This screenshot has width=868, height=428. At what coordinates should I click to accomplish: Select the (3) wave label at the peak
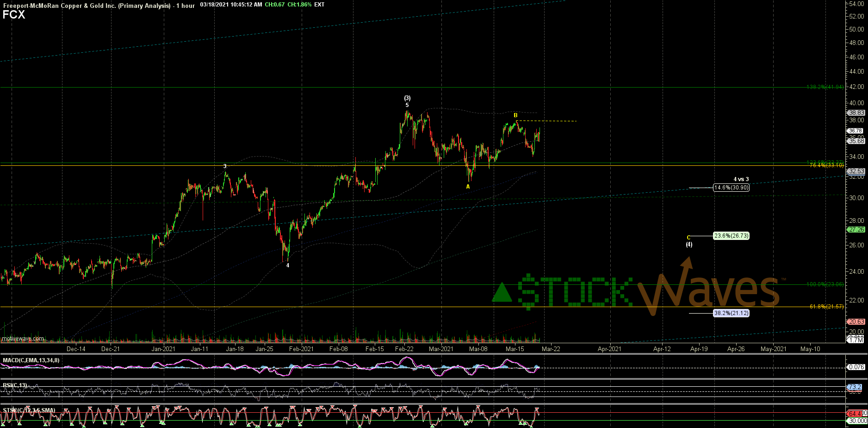[x=407, y=98]
